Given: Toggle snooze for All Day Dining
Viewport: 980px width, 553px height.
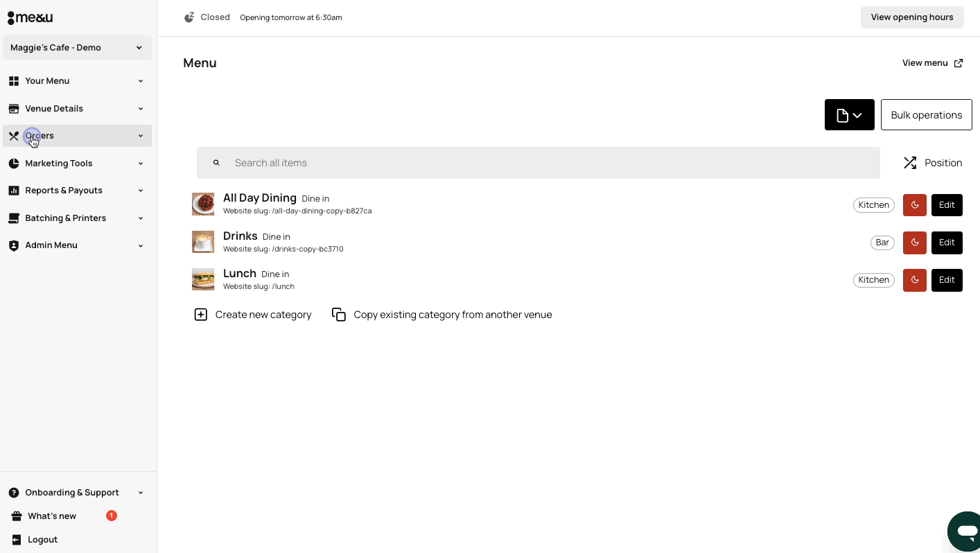Looking at the screenshot, I should 914,205.
